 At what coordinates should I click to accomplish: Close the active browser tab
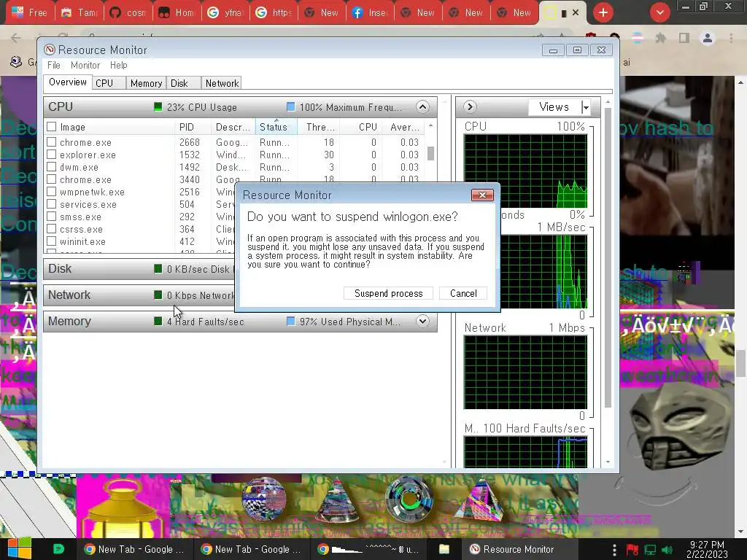[576, 13]
